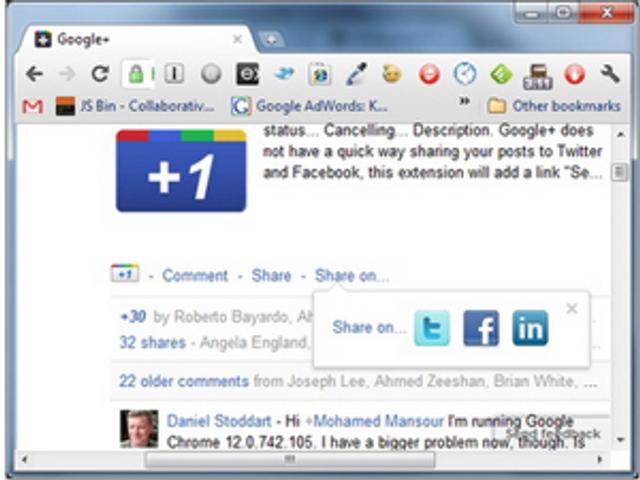Click the Send feedback button

pos(552,433)
